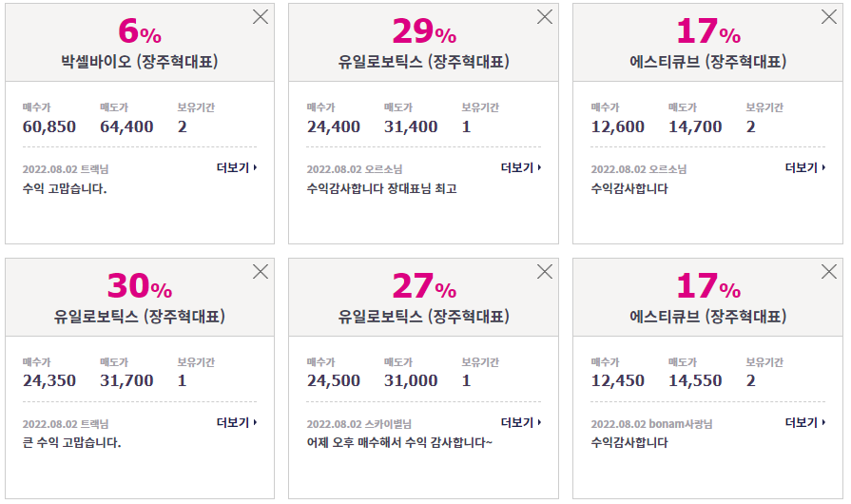Select the 27% 유일로보틱스 (장주혁대표) title

[424, 317]
